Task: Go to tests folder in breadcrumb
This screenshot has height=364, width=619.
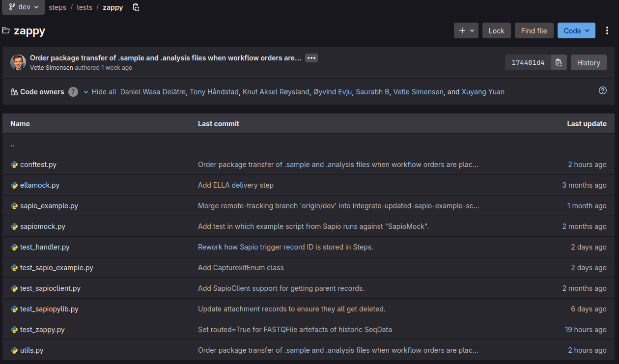Action: tap(84, 7)
